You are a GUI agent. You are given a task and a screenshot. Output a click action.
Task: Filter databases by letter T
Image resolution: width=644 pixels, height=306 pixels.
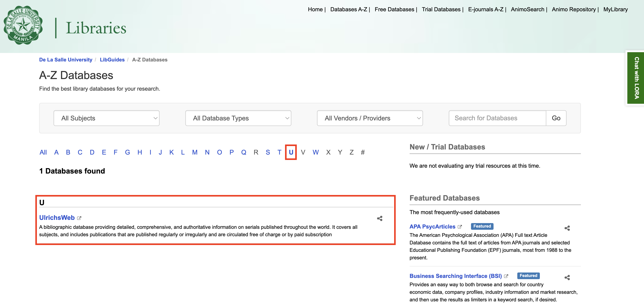tap(279, 152)
